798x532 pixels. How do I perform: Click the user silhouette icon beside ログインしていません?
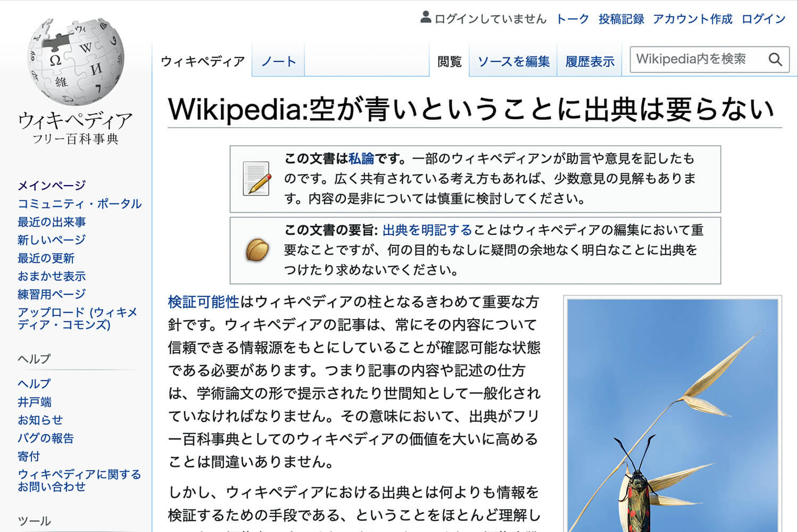click(x=426, y=18)
